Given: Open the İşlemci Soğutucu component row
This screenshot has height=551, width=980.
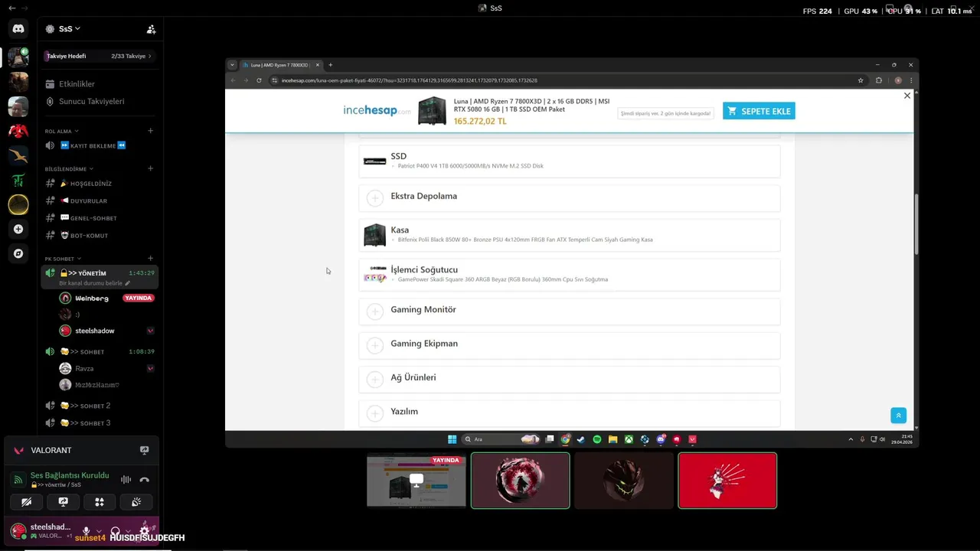Looking at the screenshot, I should [570, 275].
